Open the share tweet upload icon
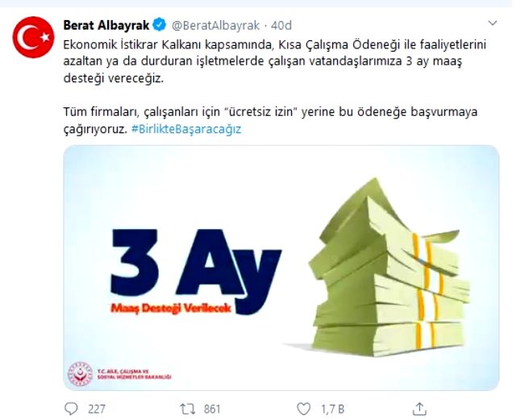The height and width of the screenshot is (420, 516). [x=419, y=409]
